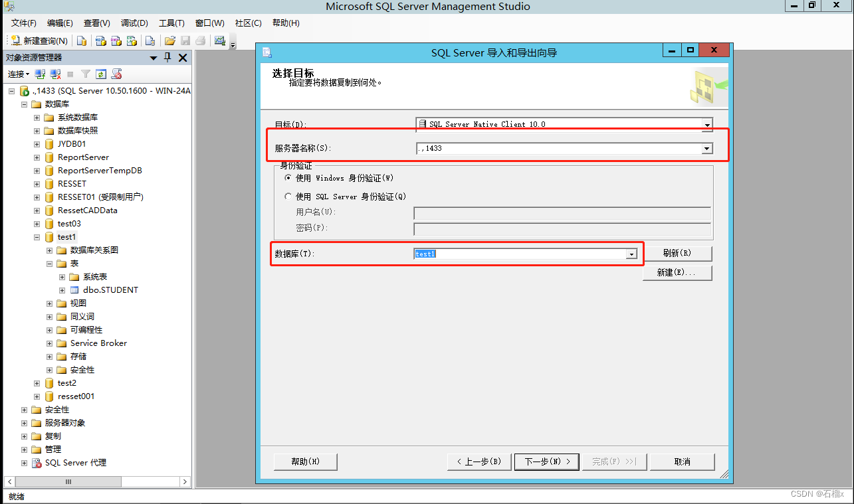The image size is (854, 504).
Task: Open the 文件(F) menu
Action: 24,23
